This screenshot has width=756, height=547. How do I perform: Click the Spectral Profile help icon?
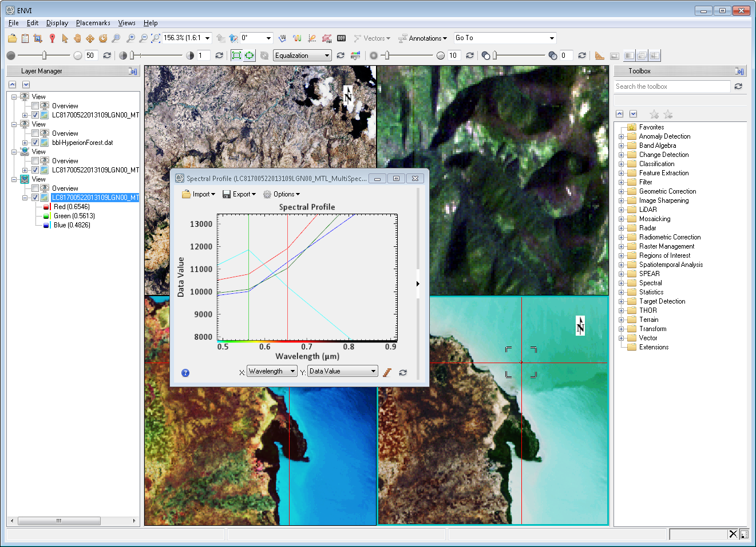[x=185, y=373]
